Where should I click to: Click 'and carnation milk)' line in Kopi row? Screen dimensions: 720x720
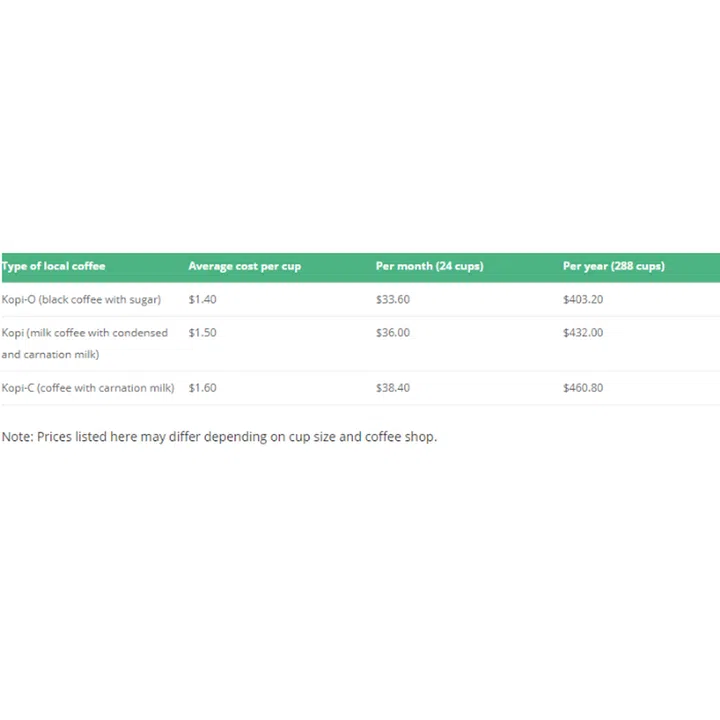point(50,355)
